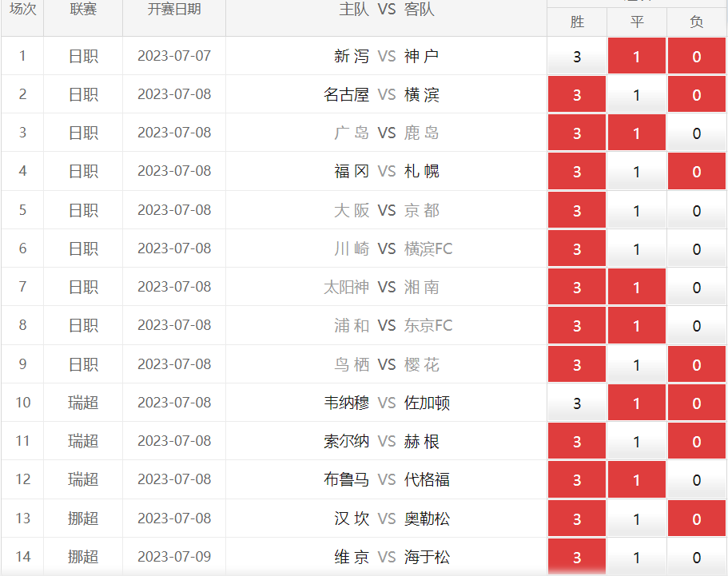Select loss option 0 for 布鲁马 vs 代格福

pyautogui.click(x=697, y=480)
